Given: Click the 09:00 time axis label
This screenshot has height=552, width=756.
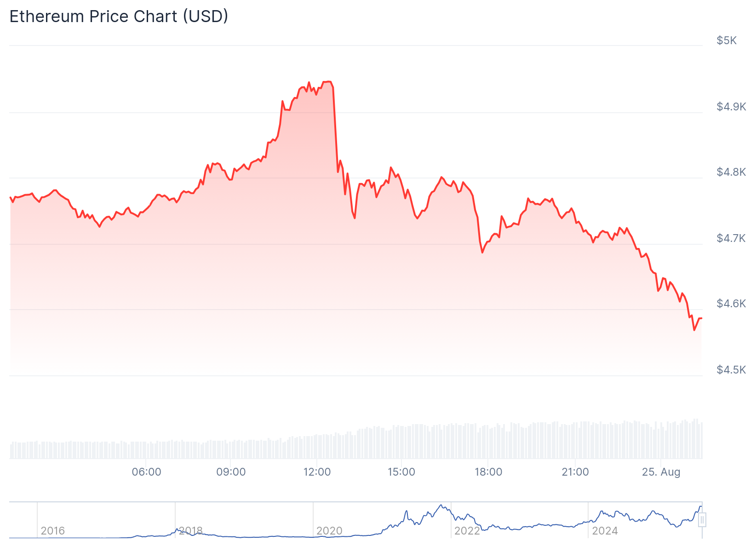Looking at the screenshot, I should tap(231, 472).
